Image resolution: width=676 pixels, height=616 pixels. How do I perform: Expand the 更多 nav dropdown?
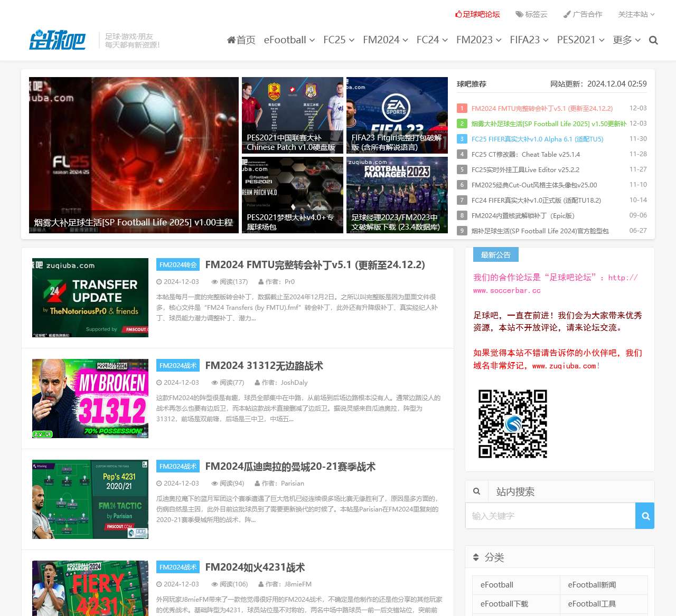coord(627,40)
